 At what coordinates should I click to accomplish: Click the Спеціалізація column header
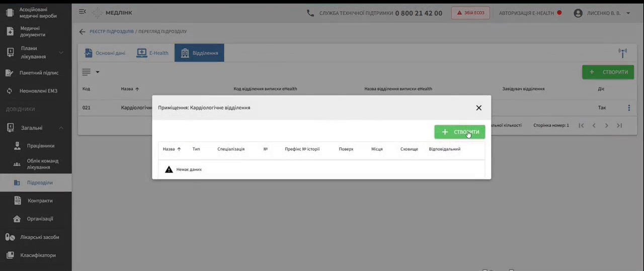(231, 149)
